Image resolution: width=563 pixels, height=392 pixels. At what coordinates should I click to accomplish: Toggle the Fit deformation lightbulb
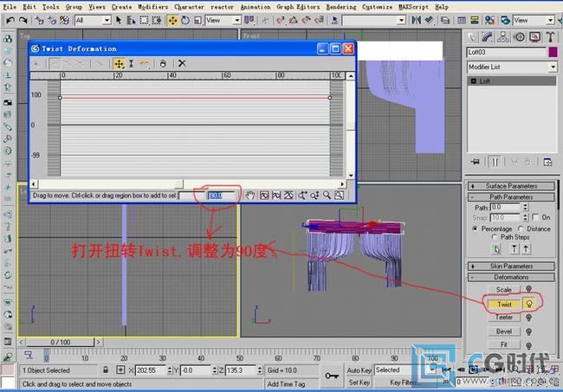[x=529, y=346]
